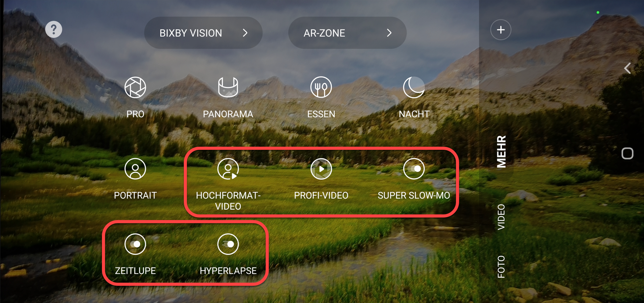Screen dimensions: 644x303
Task: Tap the Android back chevron
Action: [627, 68]
